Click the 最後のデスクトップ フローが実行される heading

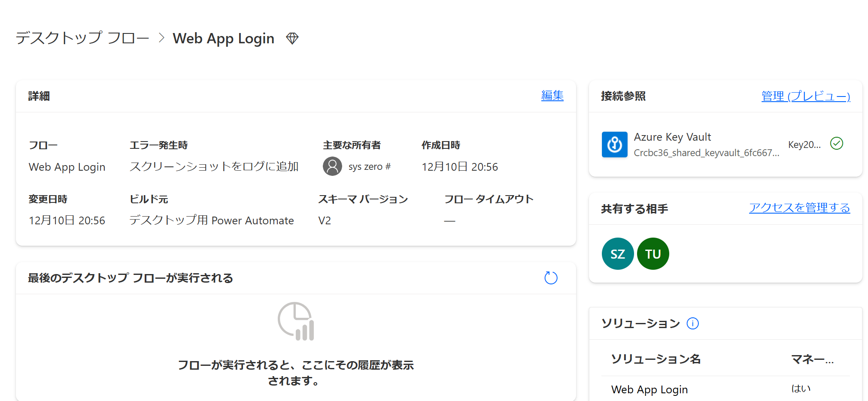coord(131,278)
